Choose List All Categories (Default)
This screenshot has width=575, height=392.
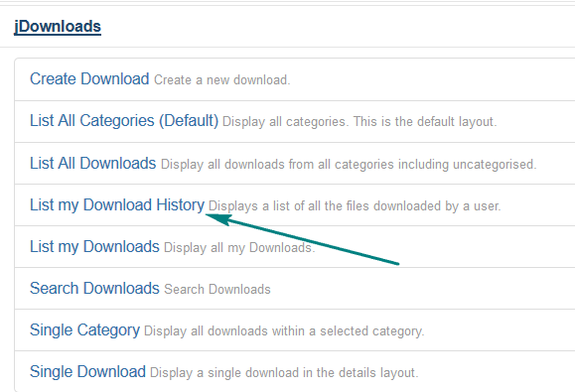tap(124, 120)
